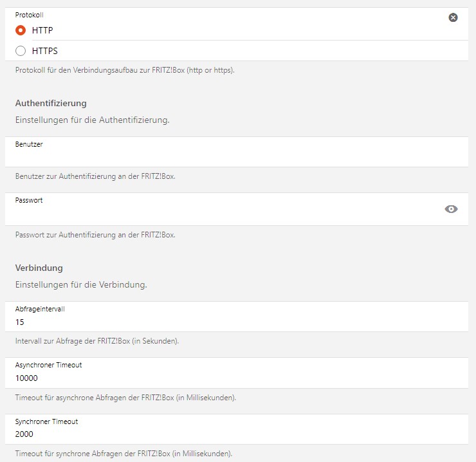The image size is (476, 462).
Task: Select the HTTPS radio button
Action: coord(21,51)
